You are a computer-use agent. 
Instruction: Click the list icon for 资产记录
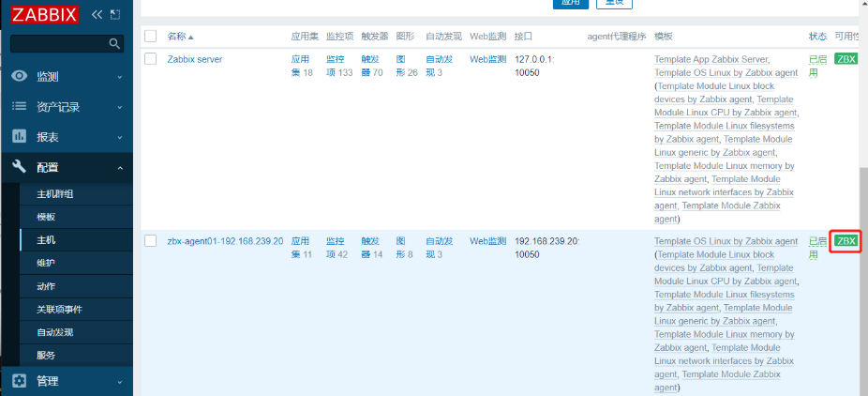click(20, 106)
